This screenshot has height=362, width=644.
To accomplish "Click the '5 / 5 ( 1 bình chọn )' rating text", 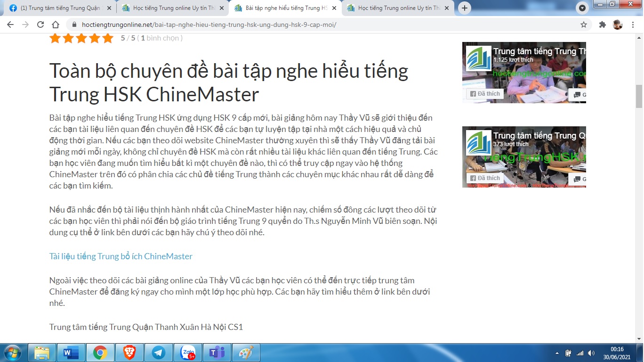I will click(x=152, y=38).
